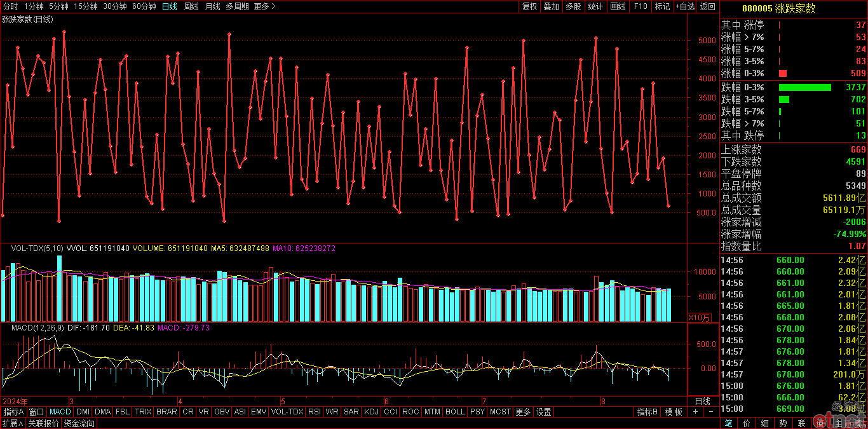The height and width of the screenshot is (429, 868).
Task: Select the 15分钟 timeframe
Action: tap(86, 6)
